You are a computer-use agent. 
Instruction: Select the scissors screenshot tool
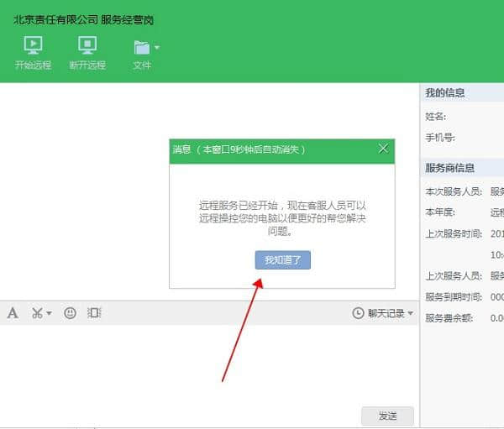click(37, 313)
